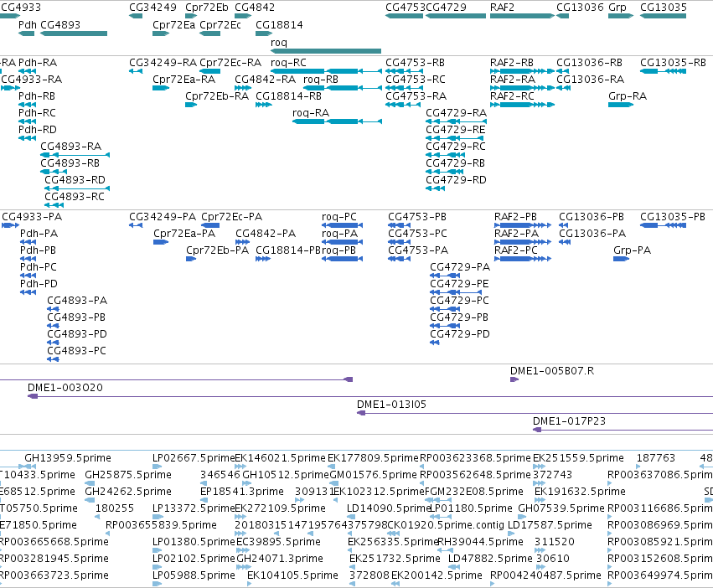The image size is (713, 588).
Task: Click clone end DME1-005B07.R
Action: pos(552,370)
